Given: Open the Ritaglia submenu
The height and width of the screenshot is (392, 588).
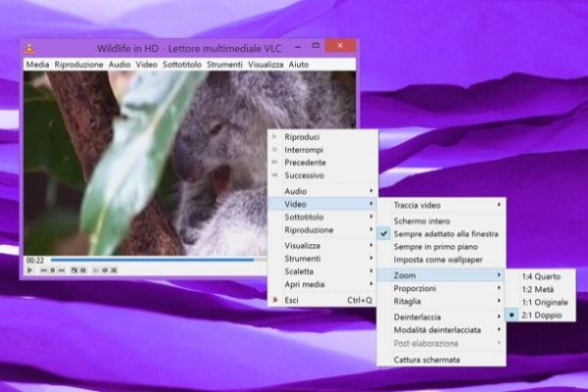Looking at the screenshot, I should click(x=441, y=301).
